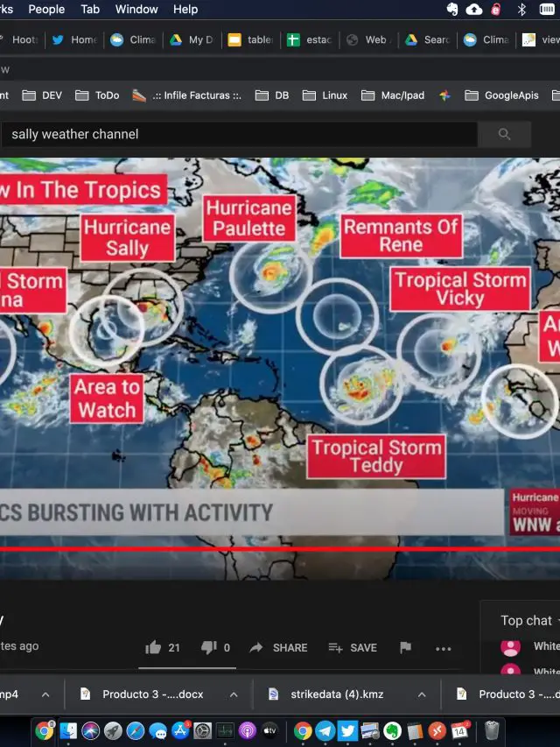The image size is (560, 747).
Task: Click the battery status menu bar icon
Action: click(547, 9)
